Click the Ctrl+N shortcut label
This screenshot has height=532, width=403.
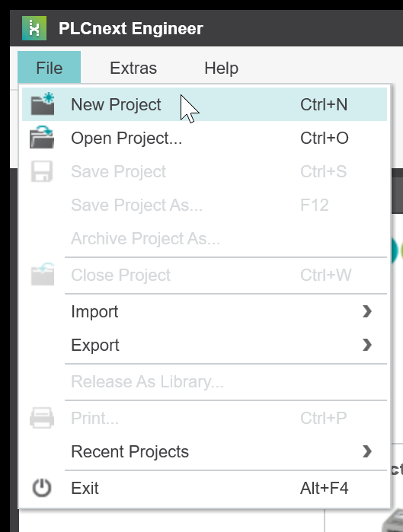324,104
